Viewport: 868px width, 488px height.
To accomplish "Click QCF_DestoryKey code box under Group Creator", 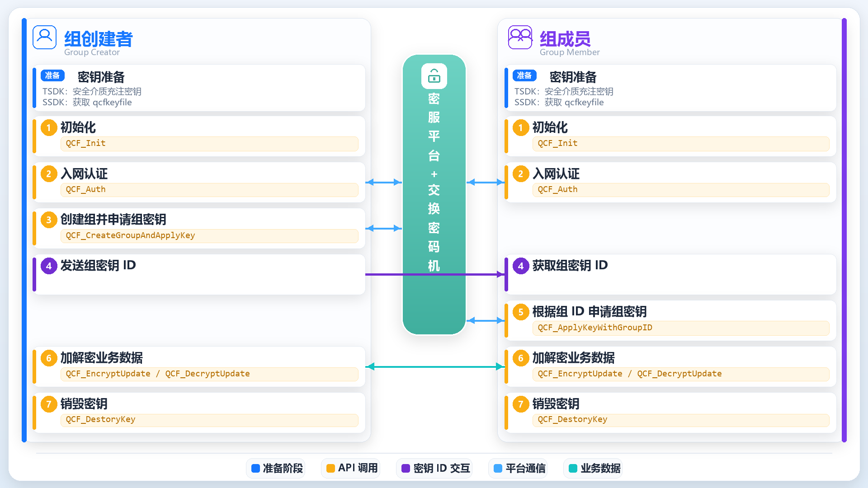I will click(x=209, y=420).
